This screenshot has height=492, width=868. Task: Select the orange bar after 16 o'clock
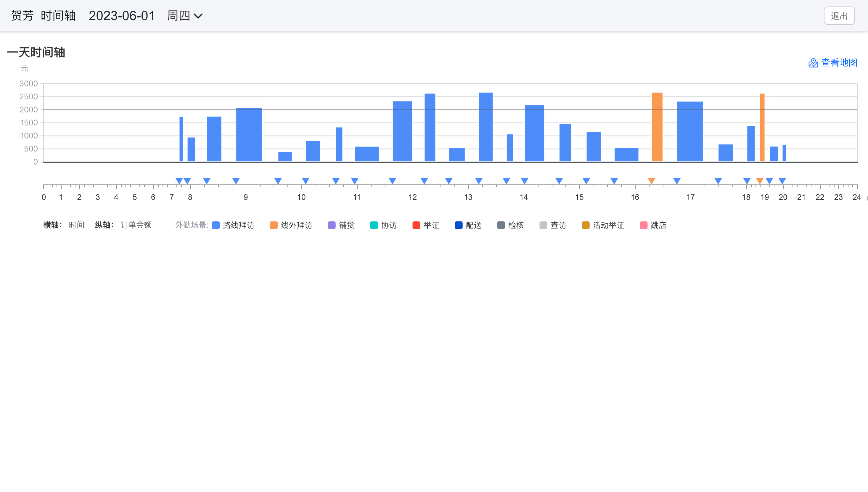tap(657, 127)
